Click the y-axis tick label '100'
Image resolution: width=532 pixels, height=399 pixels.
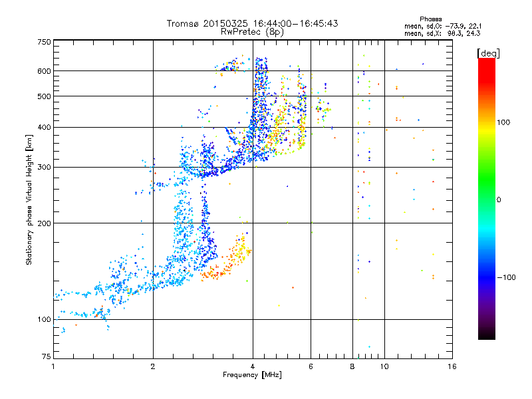point(44,320)
